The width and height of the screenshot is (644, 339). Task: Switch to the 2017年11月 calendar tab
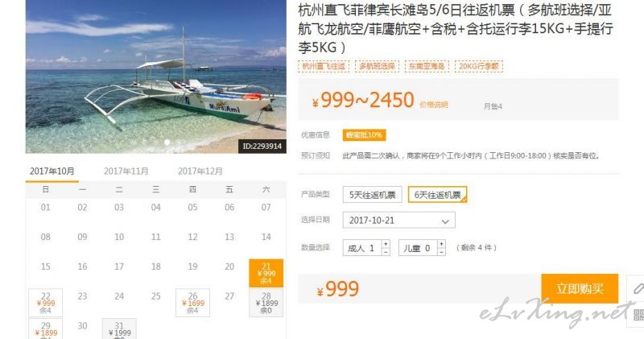[x=126, y=171]
